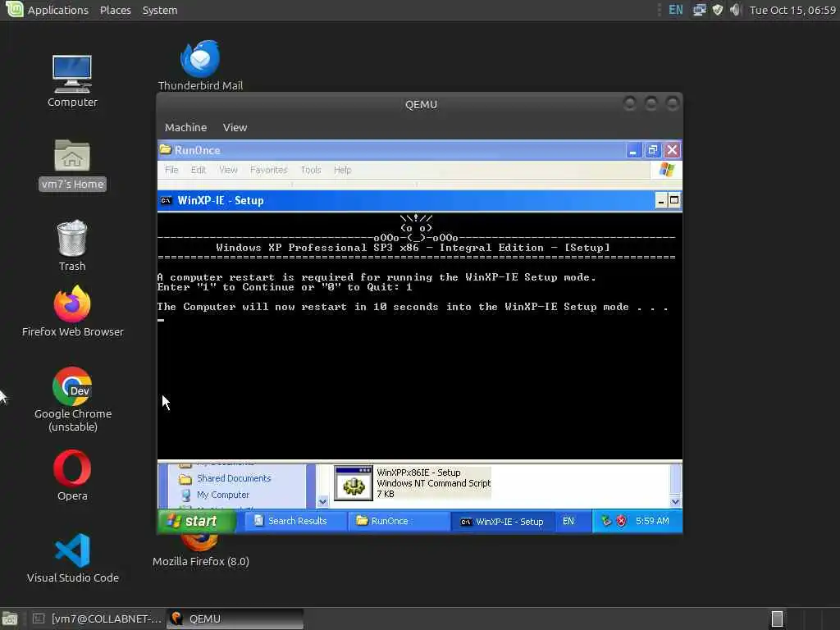Click the XP red security alert tray icon
The image size is (840, 630).
click(621, 521)
